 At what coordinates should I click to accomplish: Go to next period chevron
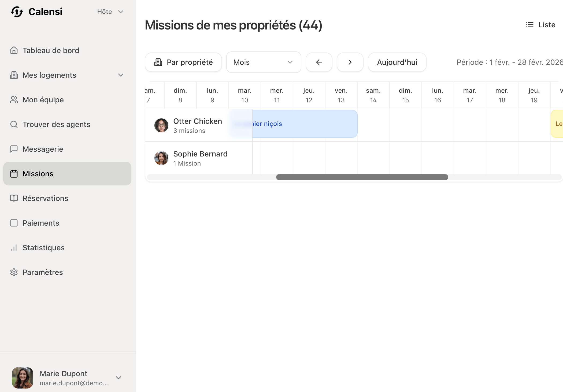click(350, 62)
